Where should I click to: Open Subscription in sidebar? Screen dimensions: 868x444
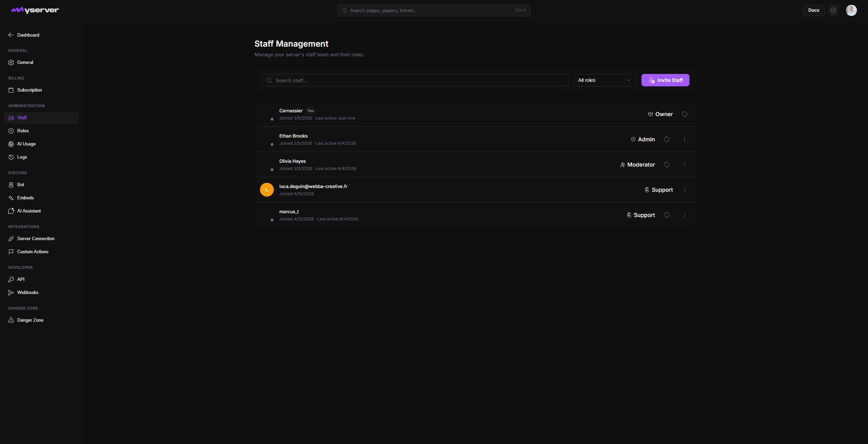click(x=41, y=90)
